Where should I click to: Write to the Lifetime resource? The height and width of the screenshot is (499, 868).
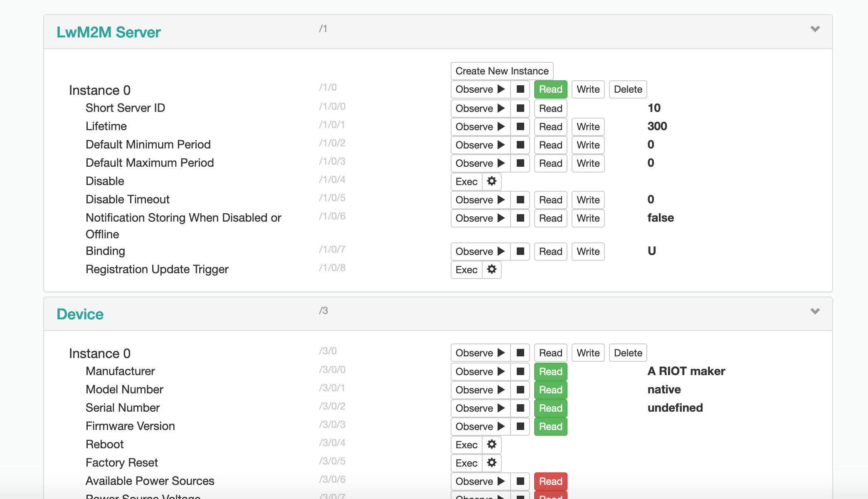coord(588,127)
